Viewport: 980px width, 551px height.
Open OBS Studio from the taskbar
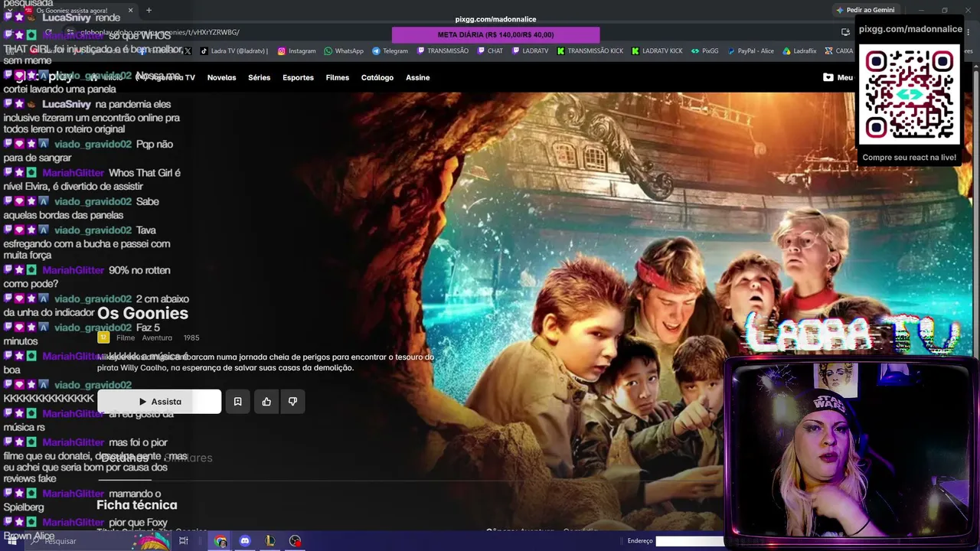[x=295, y=541]
